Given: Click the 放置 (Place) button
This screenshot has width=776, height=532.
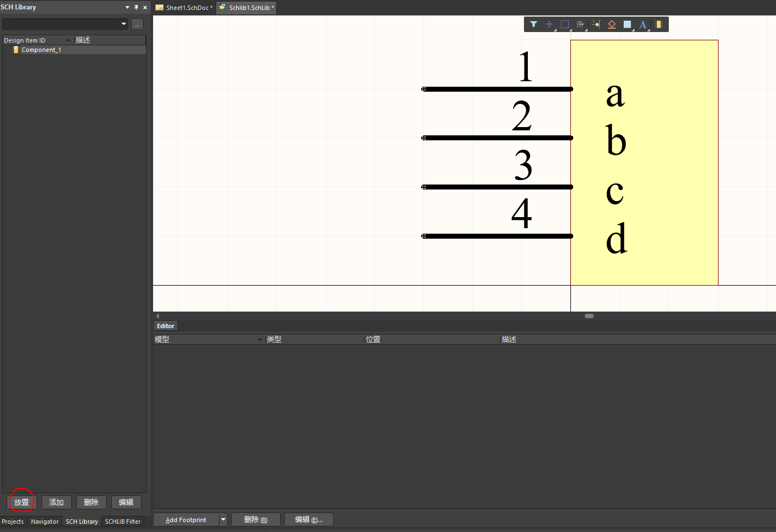Looking at the screenshot, I should pos(22,502).
